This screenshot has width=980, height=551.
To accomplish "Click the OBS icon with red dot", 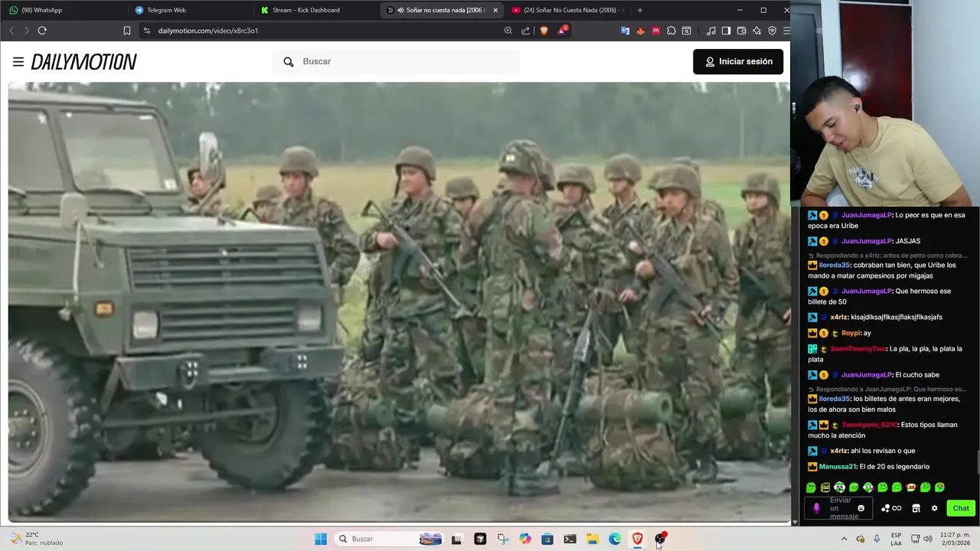I will (x=660, y=539).
